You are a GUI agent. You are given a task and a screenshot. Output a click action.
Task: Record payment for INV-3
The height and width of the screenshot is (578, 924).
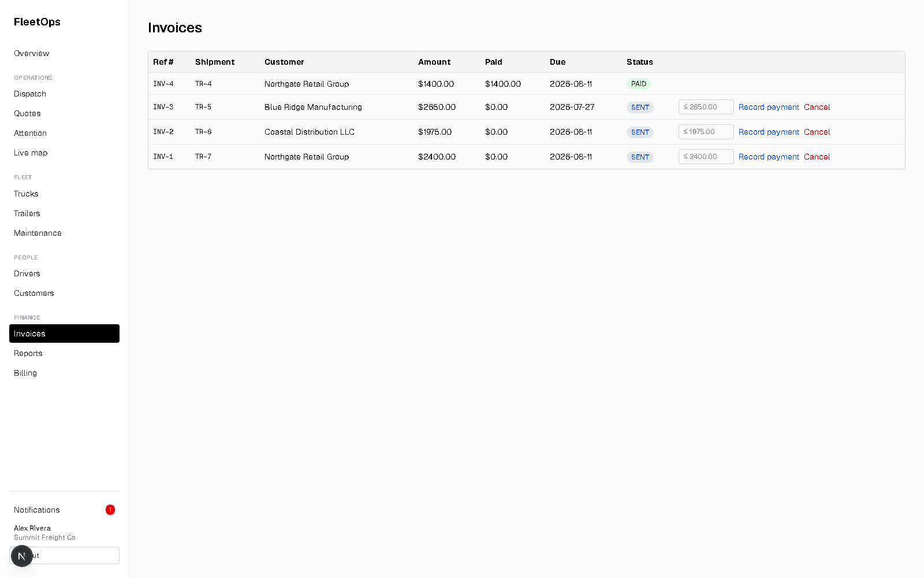point(769,107)
